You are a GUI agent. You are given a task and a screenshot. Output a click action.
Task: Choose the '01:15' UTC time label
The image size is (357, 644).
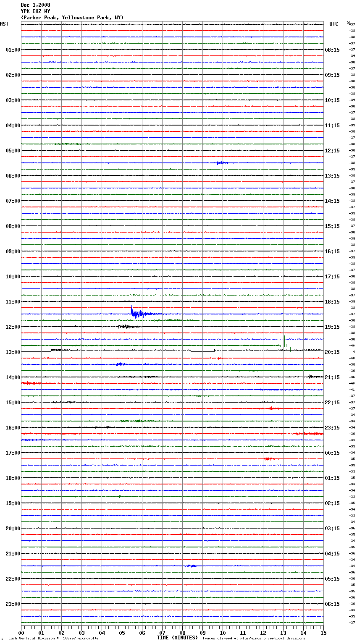332,478
